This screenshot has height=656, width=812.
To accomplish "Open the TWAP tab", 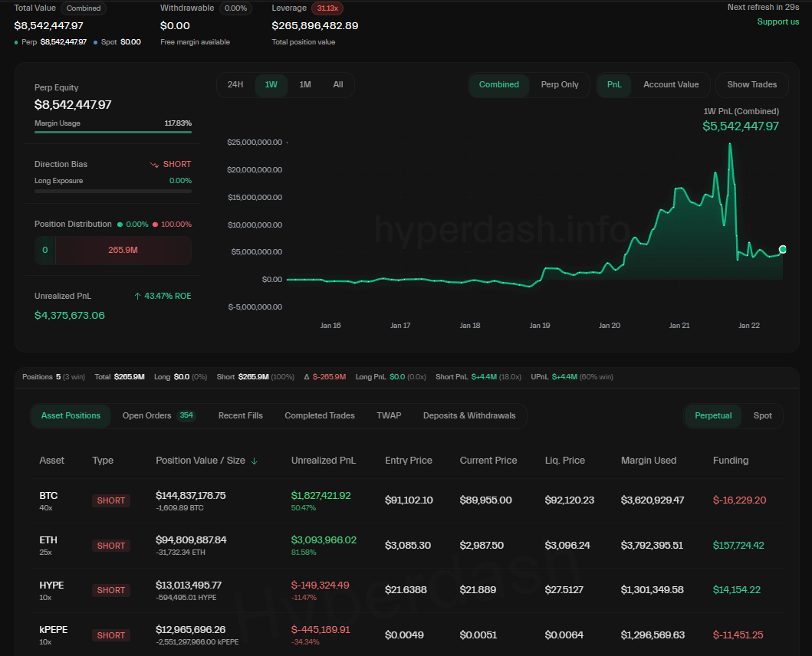I will click(389, 416).
